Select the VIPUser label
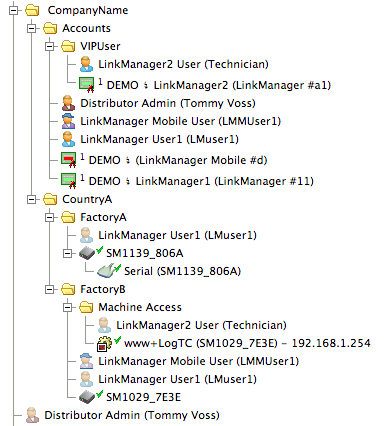391x426 pixels. click(x=100, y=46)
